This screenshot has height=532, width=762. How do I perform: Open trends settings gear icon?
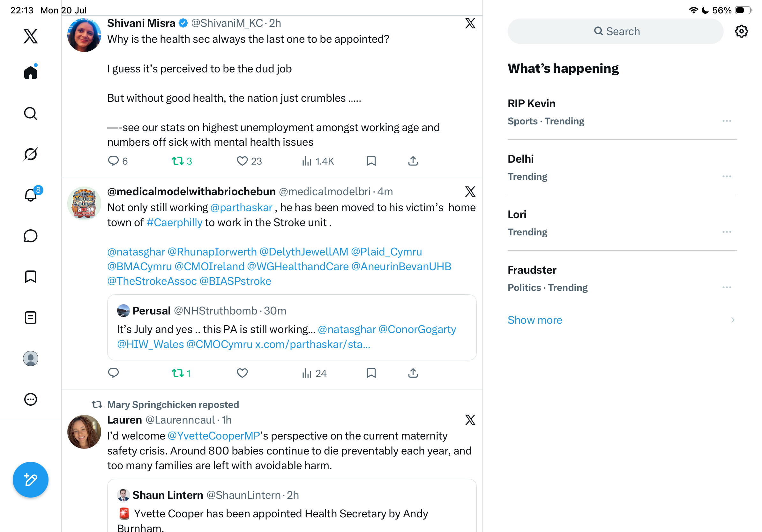coord(741,32)
